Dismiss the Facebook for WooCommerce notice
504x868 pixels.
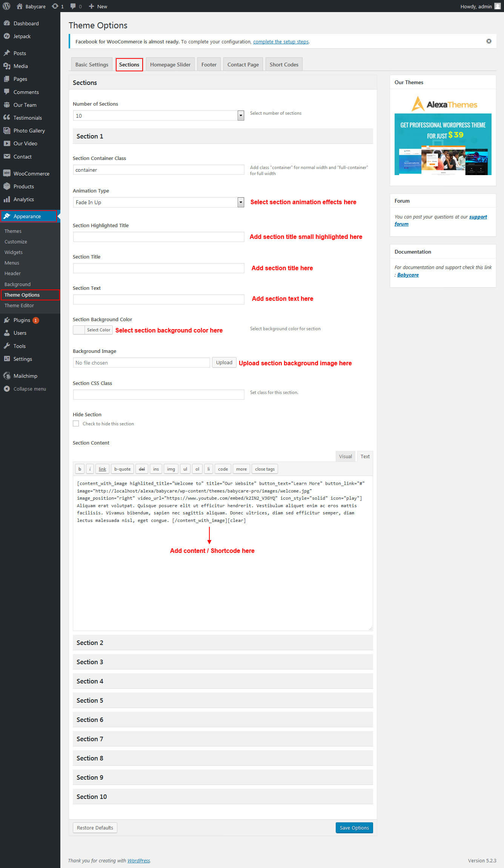tap(489, 41)
